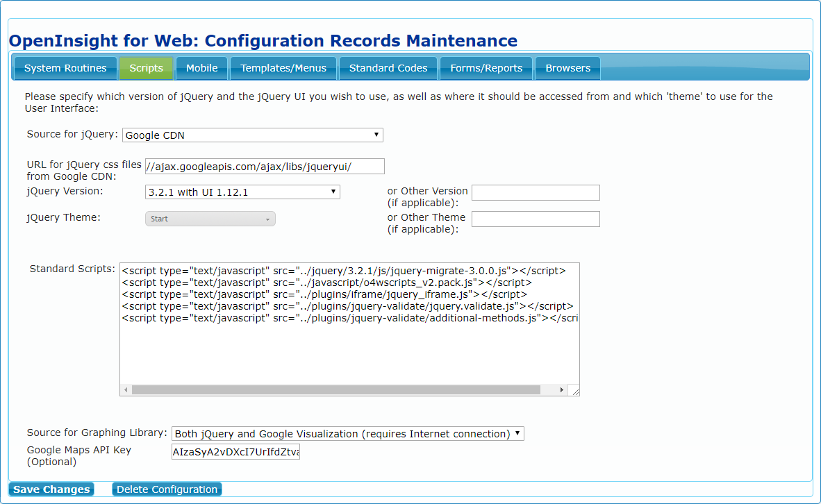
Task: Click the jquery_iframe.js script line
Action: tap(324, 294)
